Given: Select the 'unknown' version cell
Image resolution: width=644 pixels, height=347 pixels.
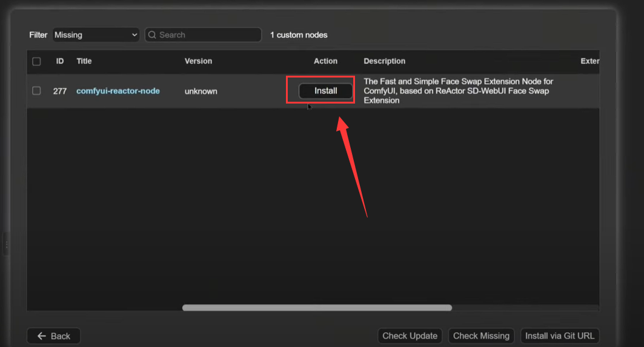Looking at the screenshot, I should click(201, 91).
